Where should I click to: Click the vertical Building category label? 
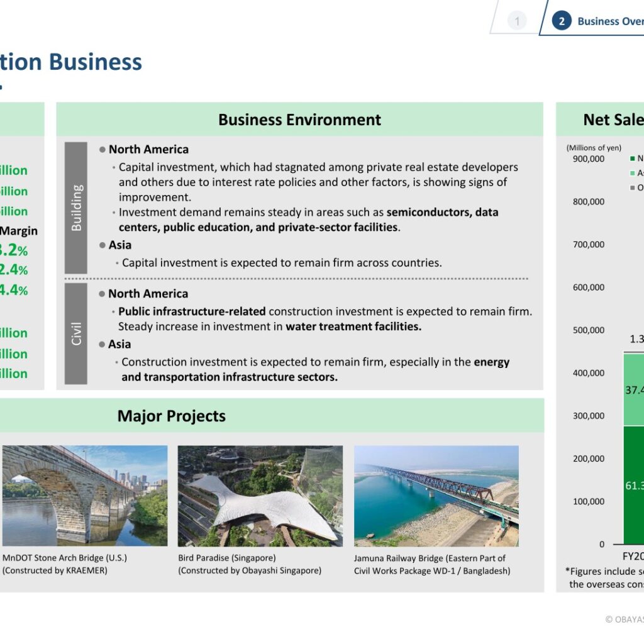[x=76, y=208]
